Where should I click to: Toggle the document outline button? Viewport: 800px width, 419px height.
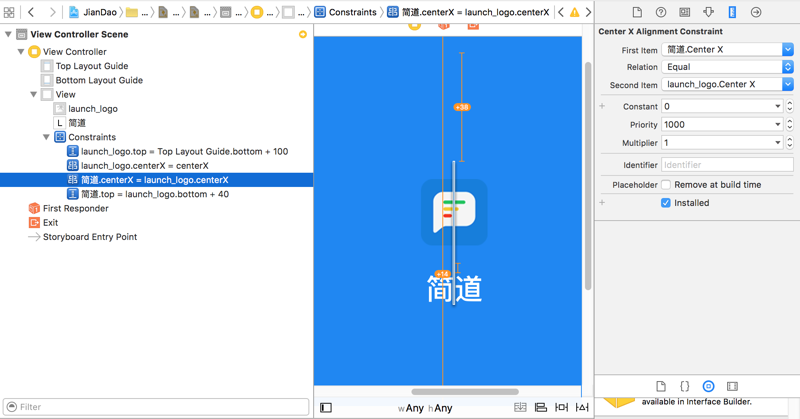pyautogui.click(x=326, y=407)
